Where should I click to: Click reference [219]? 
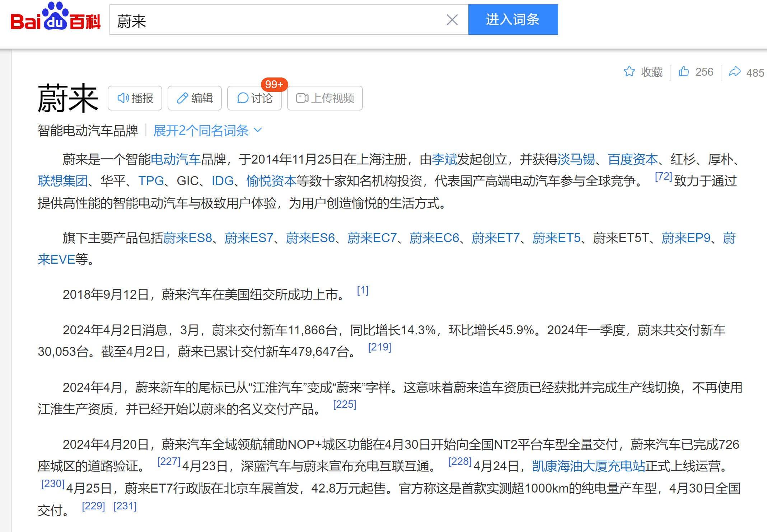[380, 347]
